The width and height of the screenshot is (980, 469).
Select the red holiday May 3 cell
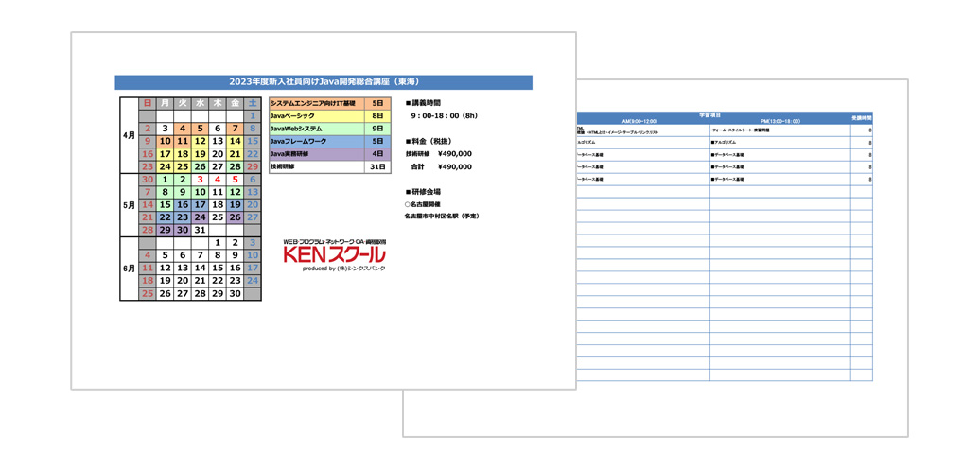pos(200,180)
